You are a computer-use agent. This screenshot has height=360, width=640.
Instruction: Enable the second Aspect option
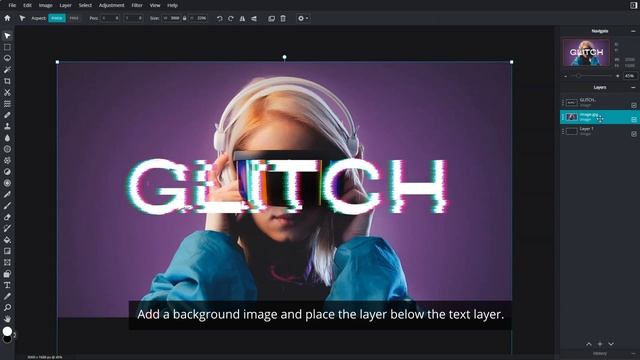coord(74,18)
